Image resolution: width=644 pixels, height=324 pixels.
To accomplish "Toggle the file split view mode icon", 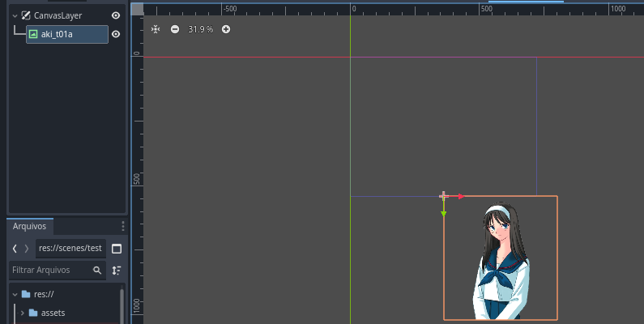I will coord(117,248).
